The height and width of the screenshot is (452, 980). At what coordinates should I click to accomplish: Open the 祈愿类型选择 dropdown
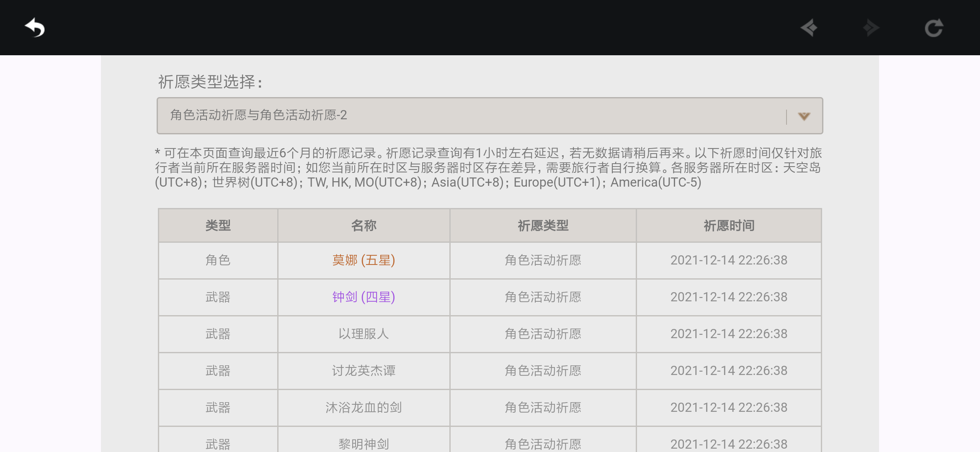490,116
